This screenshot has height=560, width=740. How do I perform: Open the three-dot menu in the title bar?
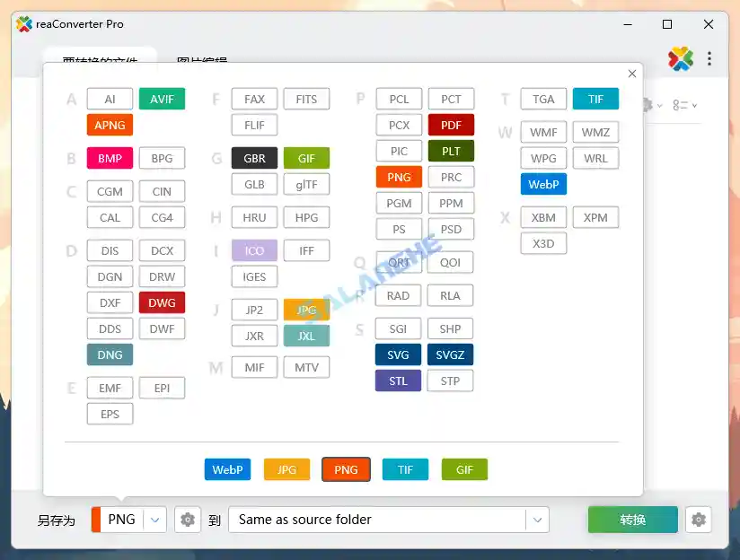click(710, 57)
